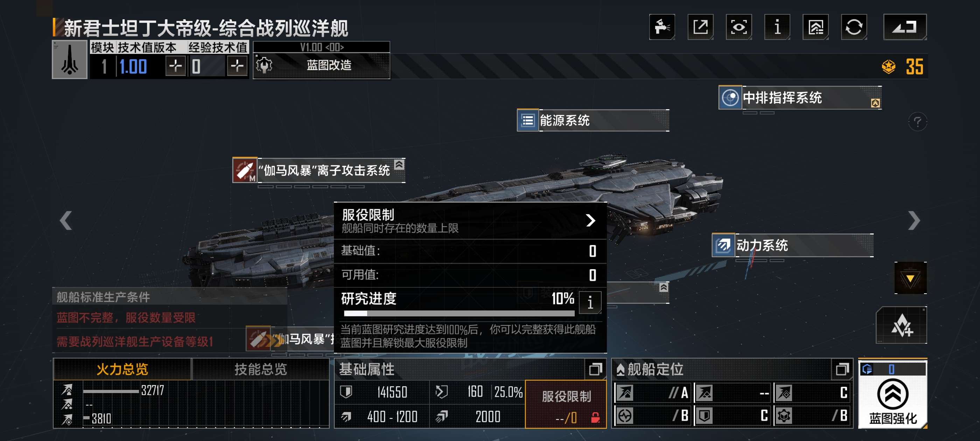Add 技术值版本 points with plus button
Image resolution: width=980 pixels, height=441 pixels.
(x=175, y=66)
